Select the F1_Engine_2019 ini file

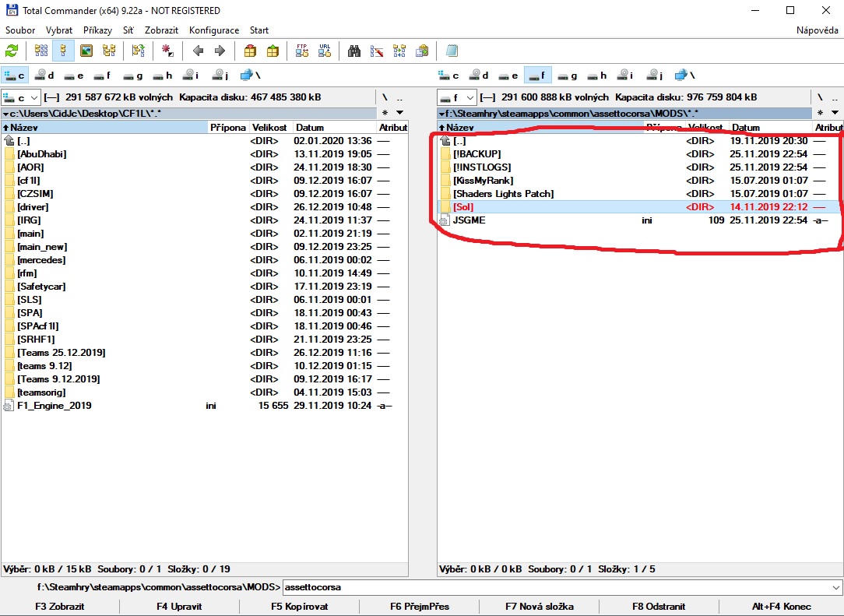tap(204, 406)
